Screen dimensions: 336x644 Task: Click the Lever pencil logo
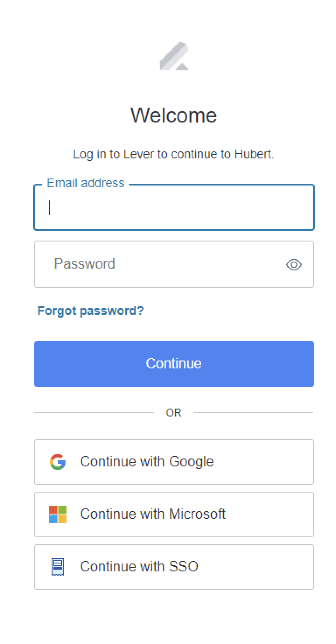click(x=174, y=56)
